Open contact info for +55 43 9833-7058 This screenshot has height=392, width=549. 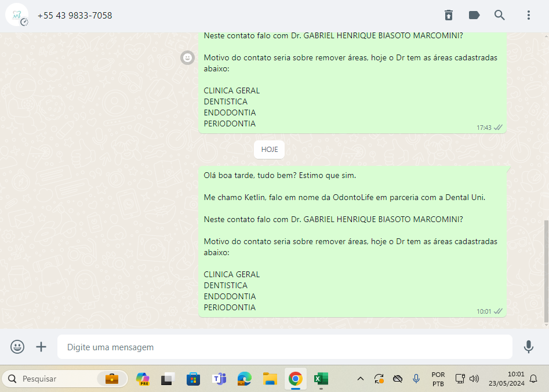point(75,16)
